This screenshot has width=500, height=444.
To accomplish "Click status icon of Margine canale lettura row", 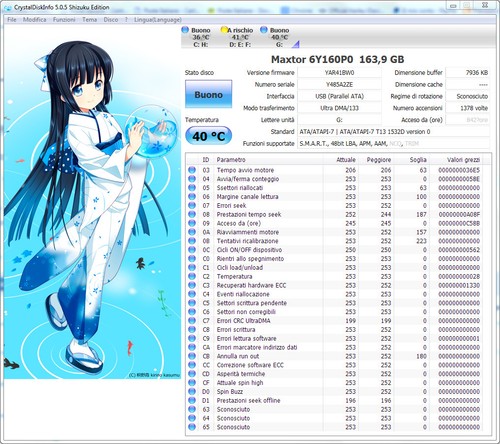I will [192, 197].
